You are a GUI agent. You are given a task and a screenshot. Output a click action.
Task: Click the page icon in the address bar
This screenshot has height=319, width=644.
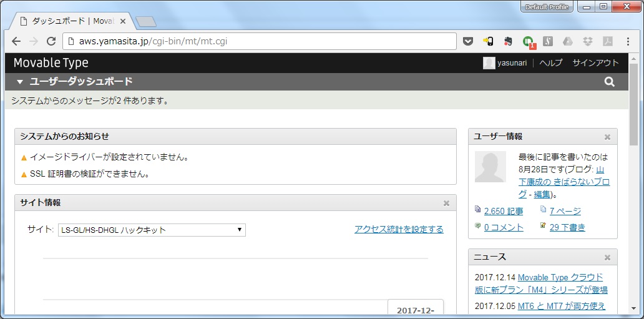point(71,41)
